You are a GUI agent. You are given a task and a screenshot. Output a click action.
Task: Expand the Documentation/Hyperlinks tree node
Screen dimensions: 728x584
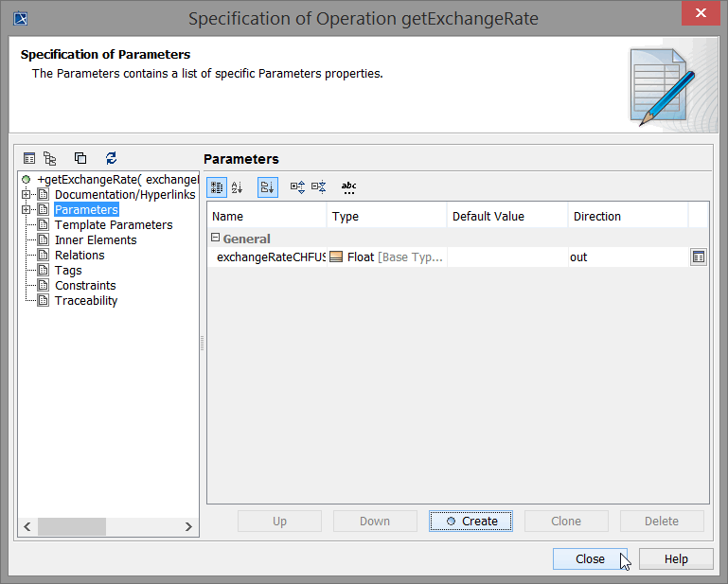pos(26,195)
